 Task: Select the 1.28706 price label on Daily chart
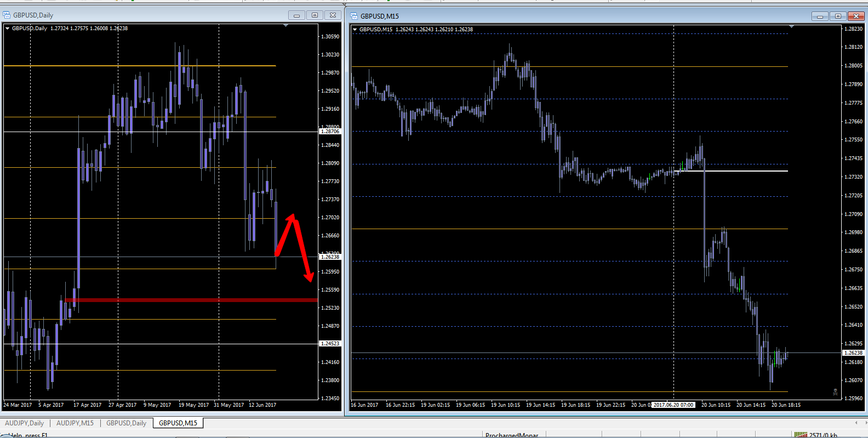pos(330,132)
